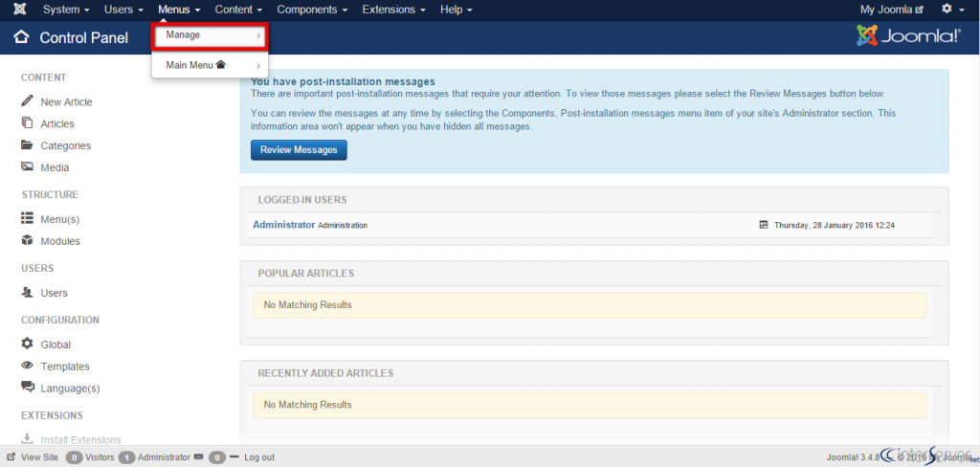Click the Install Extensions download icon
The width and height of the screenshot is (980, 467).
(27, 439)
